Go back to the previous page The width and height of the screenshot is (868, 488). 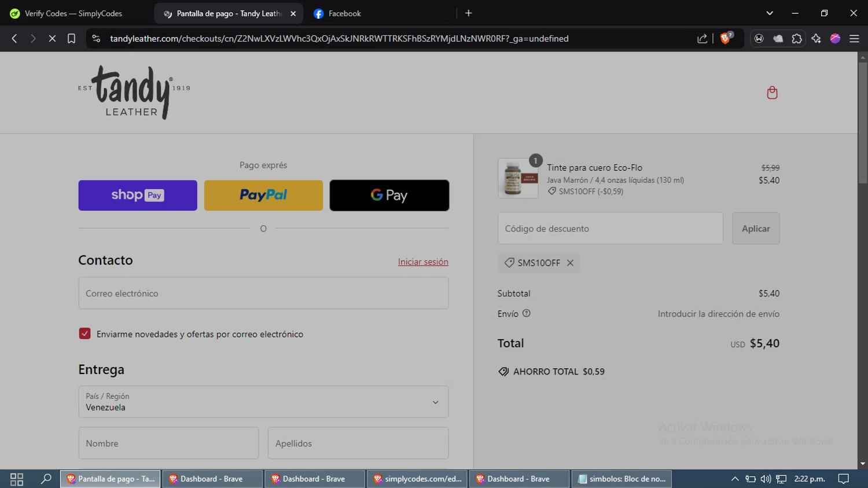[x=14, y=39]
